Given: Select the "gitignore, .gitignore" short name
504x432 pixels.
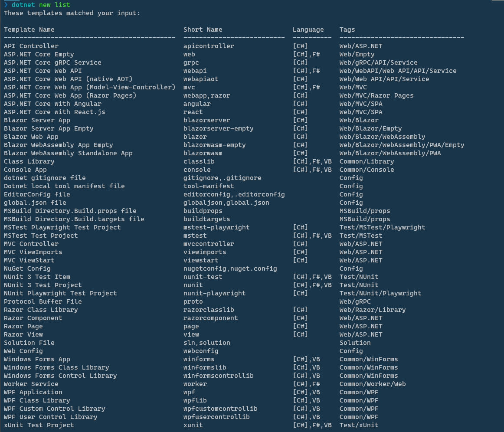Looking at the screenshot, I should point(222,177).
